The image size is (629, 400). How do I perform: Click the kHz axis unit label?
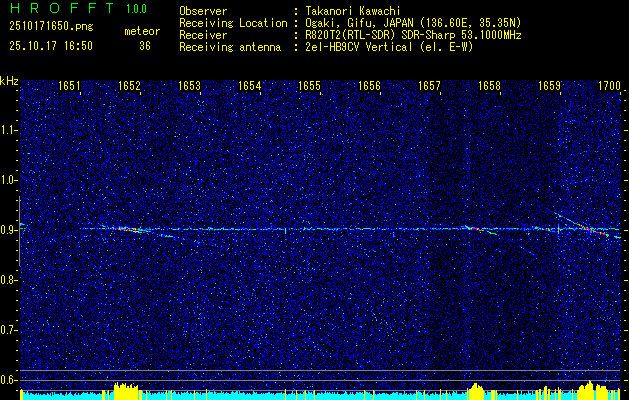point(9,81)
